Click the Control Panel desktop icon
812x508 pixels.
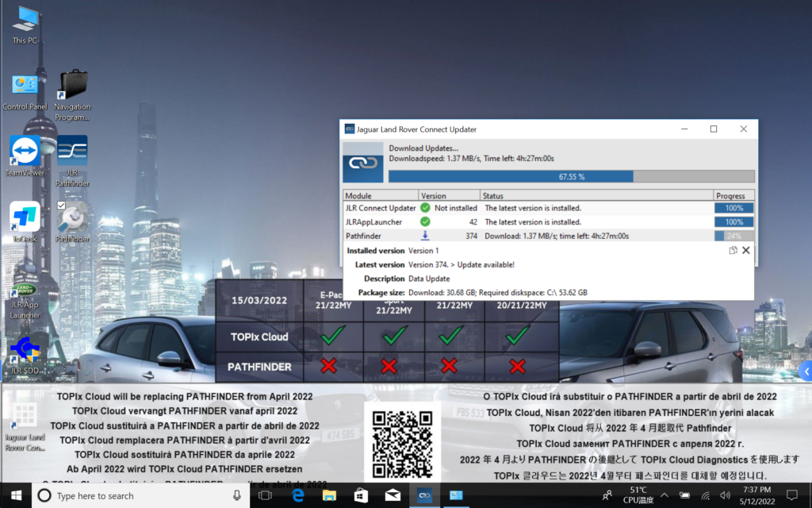(25, 86)
